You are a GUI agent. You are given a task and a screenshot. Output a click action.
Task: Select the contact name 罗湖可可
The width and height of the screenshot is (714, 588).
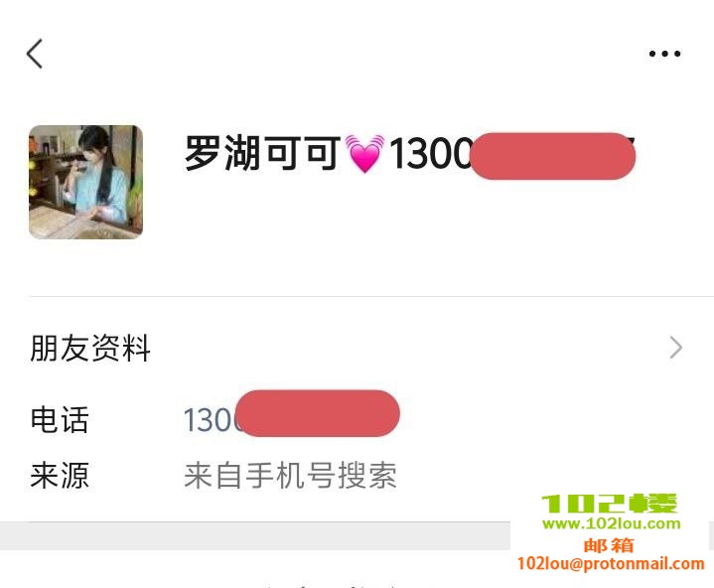[263, 154]
